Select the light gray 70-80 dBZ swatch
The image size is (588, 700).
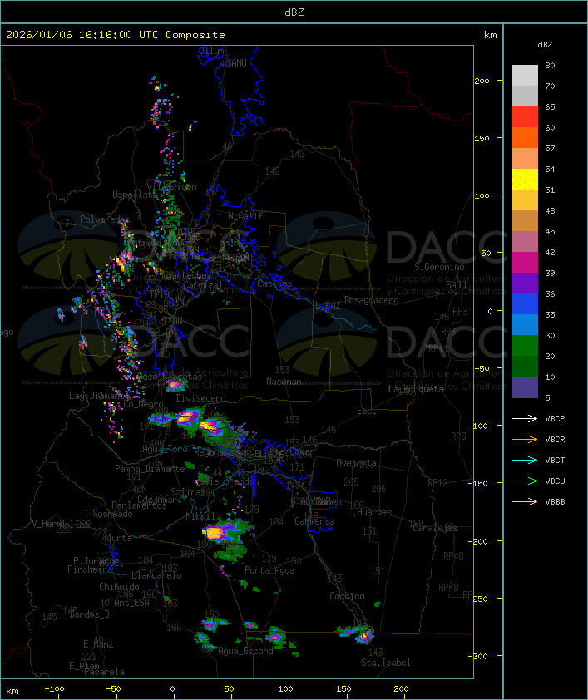coord(525,76)
